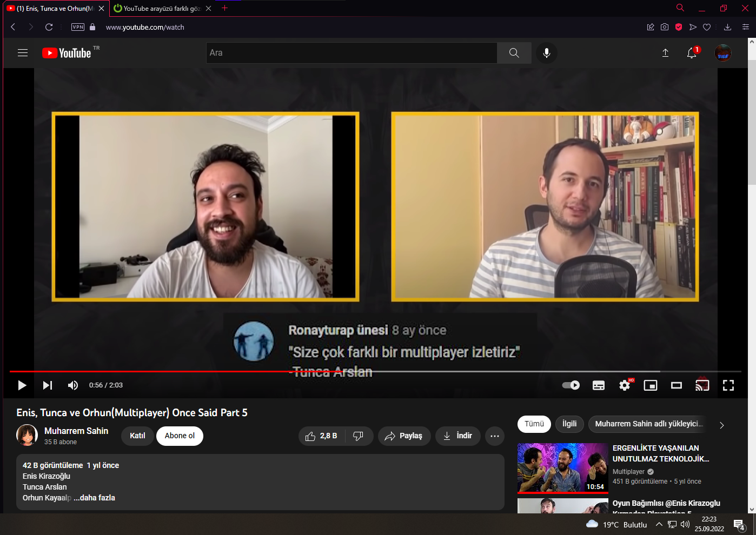Screen dimensions: 756x535
Task: Open the browser tab search icon
Action: [x=680, y=8]
